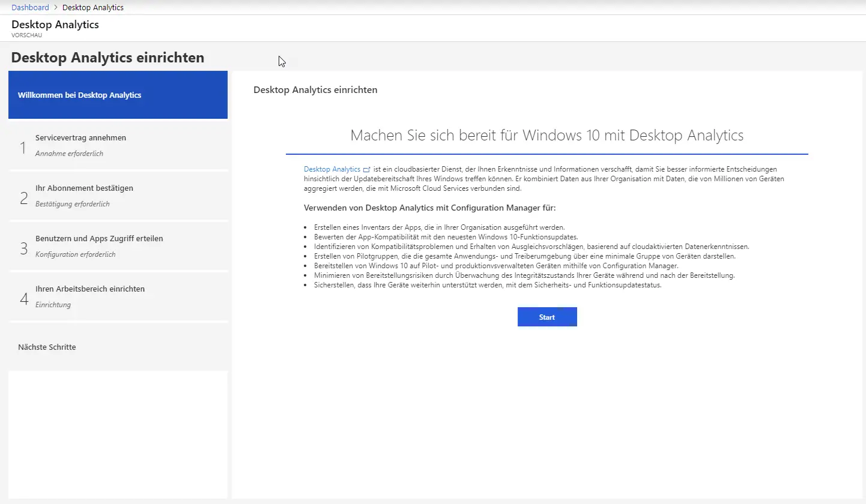Screen dimensions: 866x504
Task: Click the external link icon beside Desktop Analytics
Action: 367,170
